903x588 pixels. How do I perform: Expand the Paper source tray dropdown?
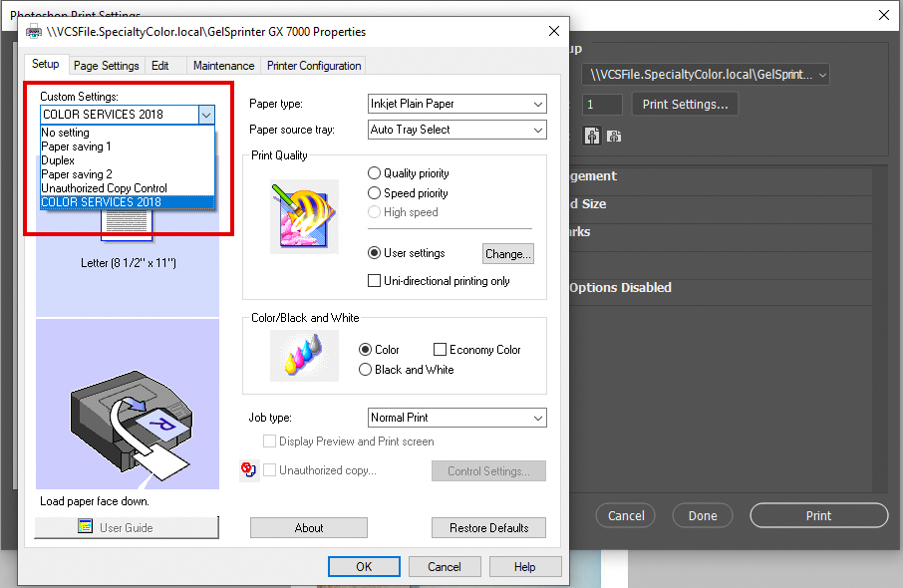point(456,130)
